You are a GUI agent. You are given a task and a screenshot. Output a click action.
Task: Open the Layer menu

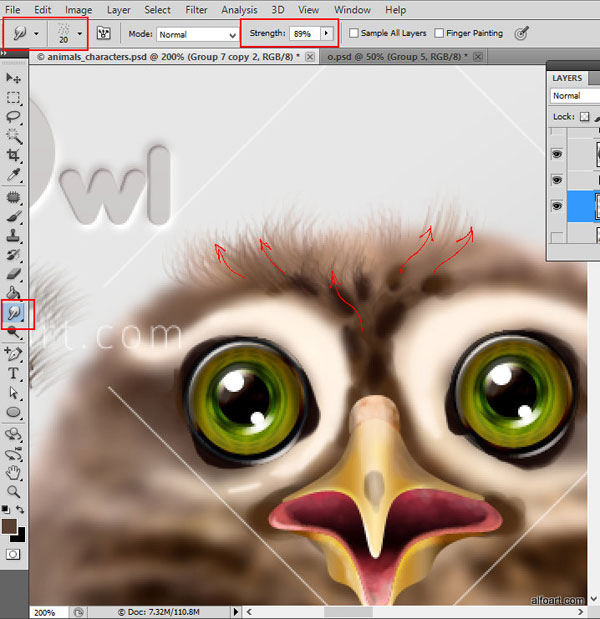point(118,10)
